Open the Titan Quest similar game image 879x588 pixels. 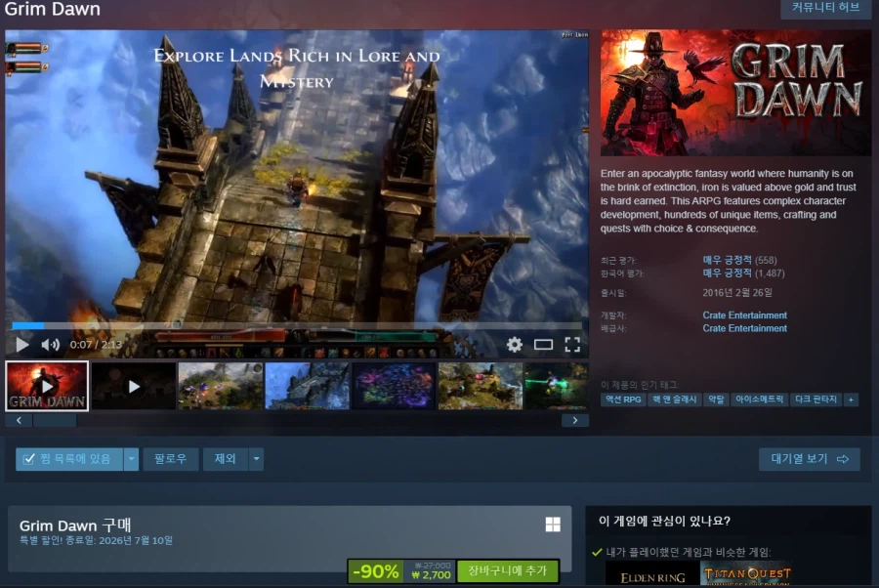coord(747,574)
